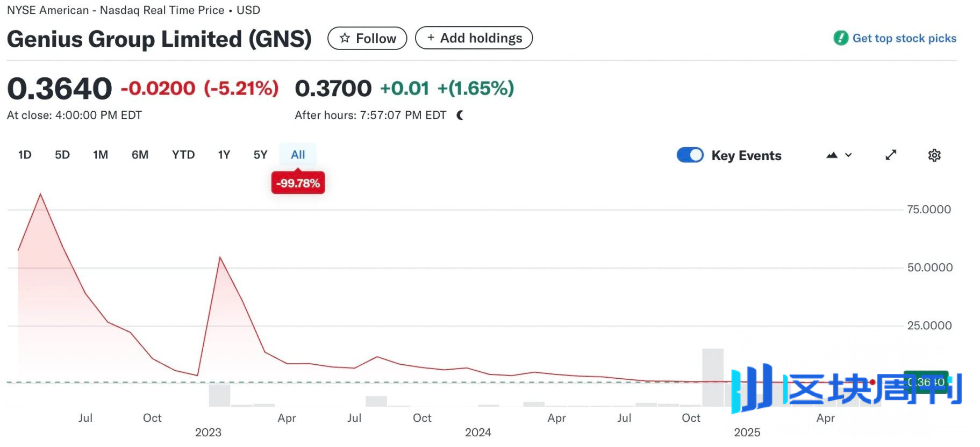Click the 75.0000 axis label
Image resolution: width=980 pixels, height=447 pixels.
click(x=929, y=210)
